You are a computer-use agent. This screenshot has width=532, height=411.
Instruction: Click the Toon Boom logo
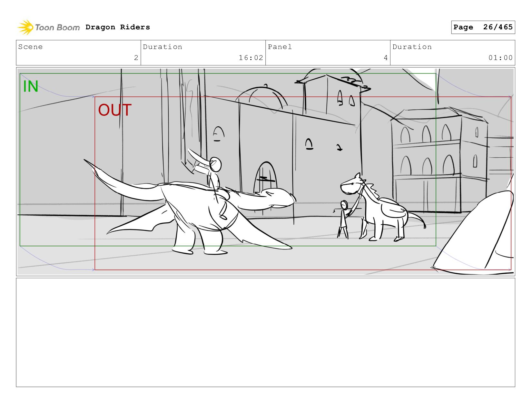point(48,27)
